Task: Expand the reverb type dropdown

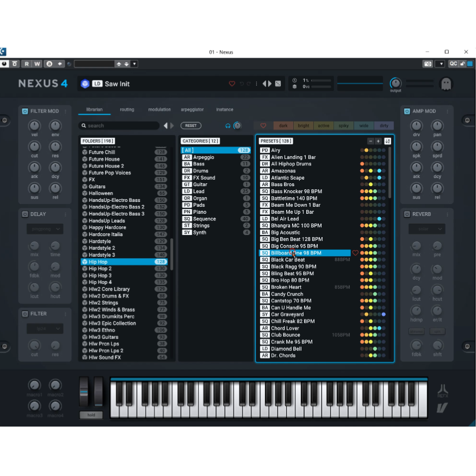Action: [x=426, y=230]
